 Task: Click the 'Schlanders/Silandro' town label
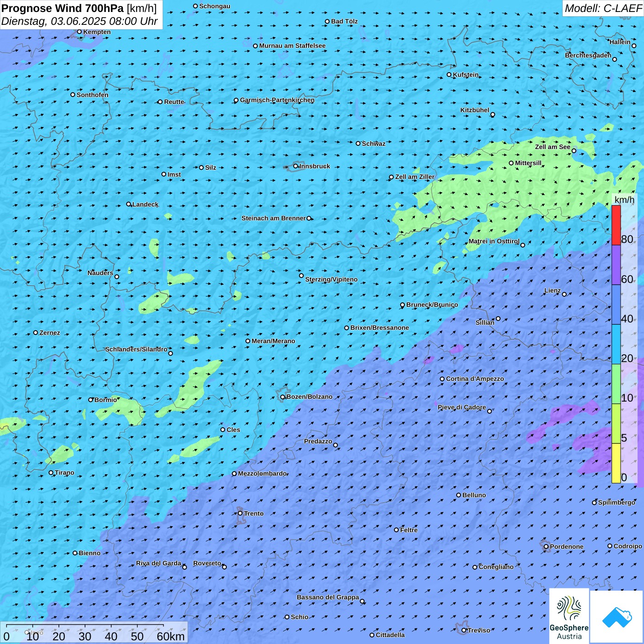pyautogui.click(x=136, y=349)
